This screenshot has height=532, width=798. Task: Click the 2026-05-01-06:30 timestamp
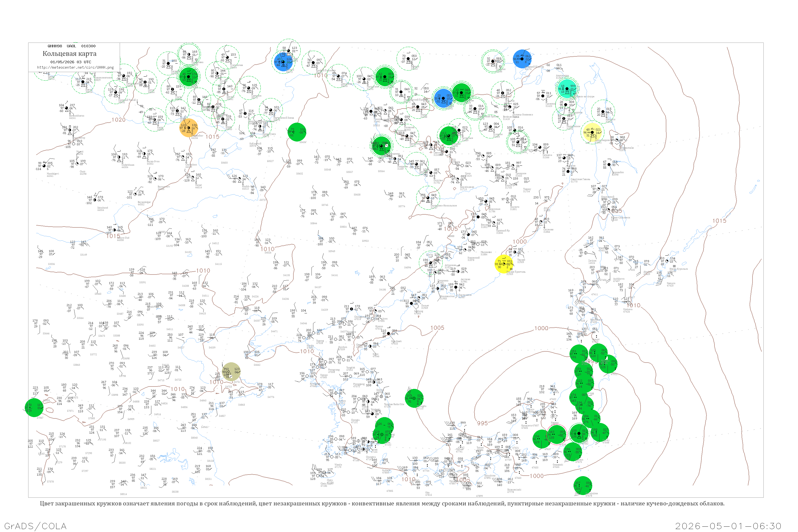[728, 526]
